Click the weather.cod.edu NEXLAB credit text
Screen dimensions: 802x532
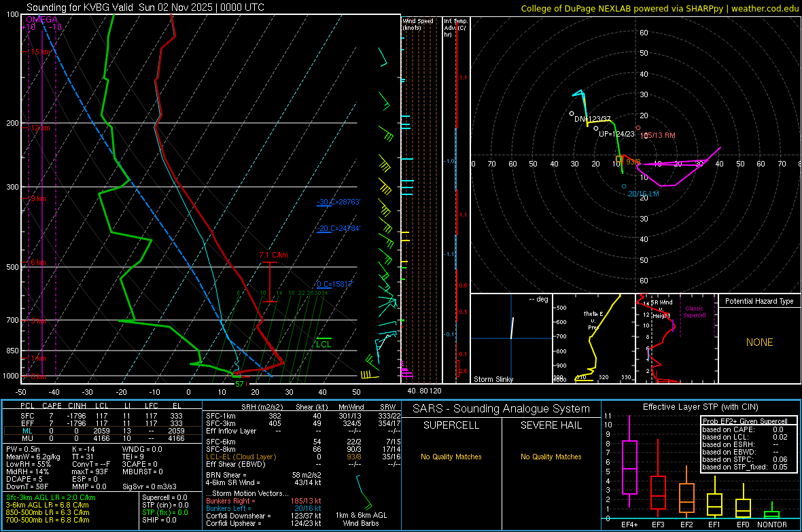tap(659, 8)
